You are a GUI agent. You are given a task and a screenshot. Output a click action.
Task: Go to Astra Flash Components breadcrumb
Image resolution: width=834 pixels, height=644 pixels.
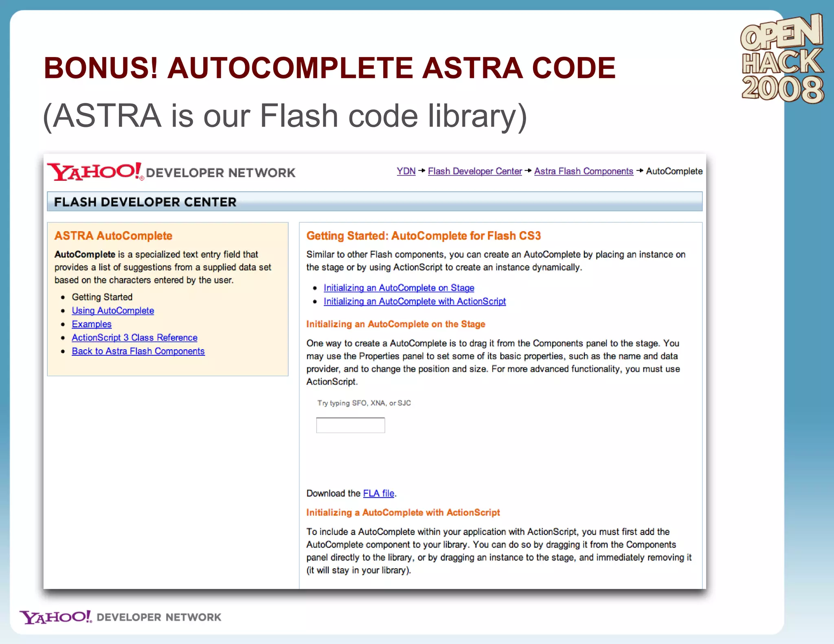coord(584,171)
